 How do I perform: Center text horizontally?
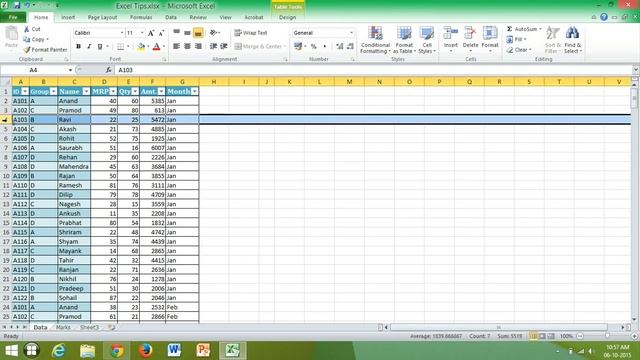pyautogui.click(x=187, y=47)
